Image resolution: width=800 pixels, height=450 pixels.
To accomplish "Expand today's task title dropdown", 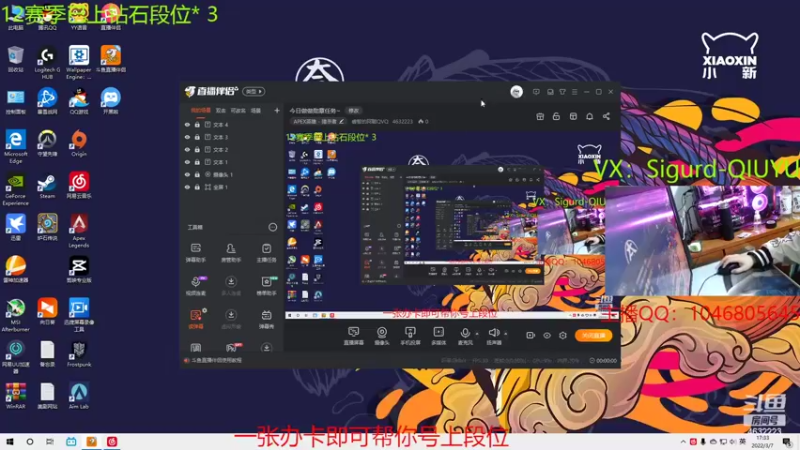I will [315, 110].
